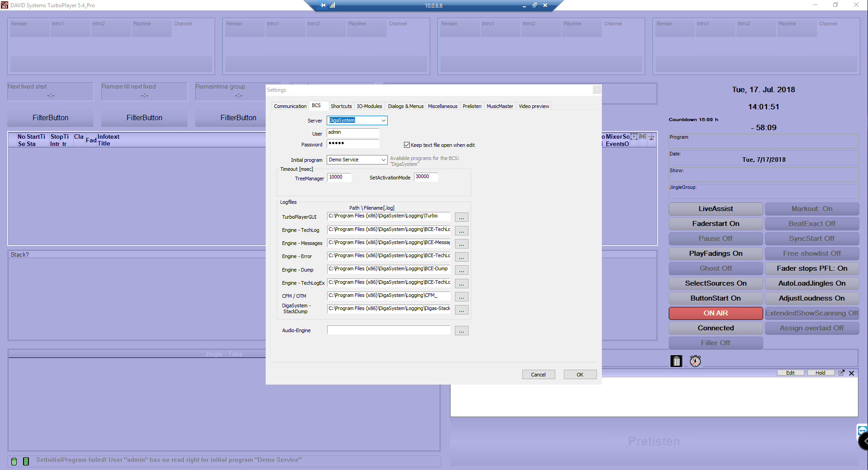Toggle the Faderstart On button

click(x=715, y=224)
